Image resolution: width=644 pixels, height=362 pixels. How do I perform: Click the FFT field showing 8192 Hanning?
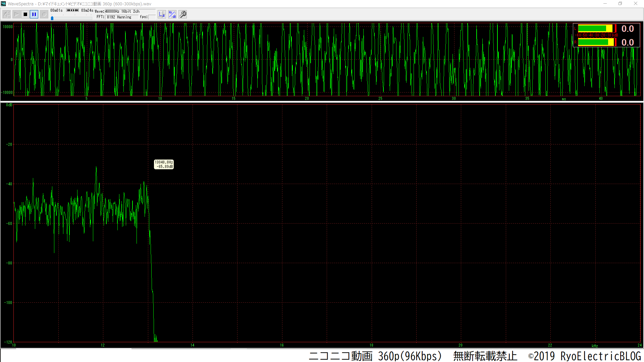122,17
